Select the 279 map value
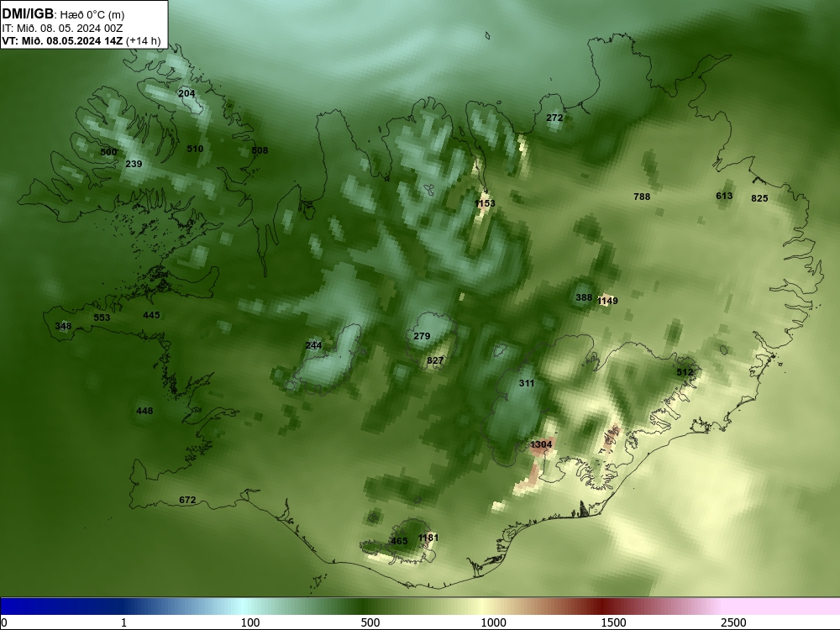The height and width of the screenshot is (630, 840). pyautogui.click(x=422, y=336)
